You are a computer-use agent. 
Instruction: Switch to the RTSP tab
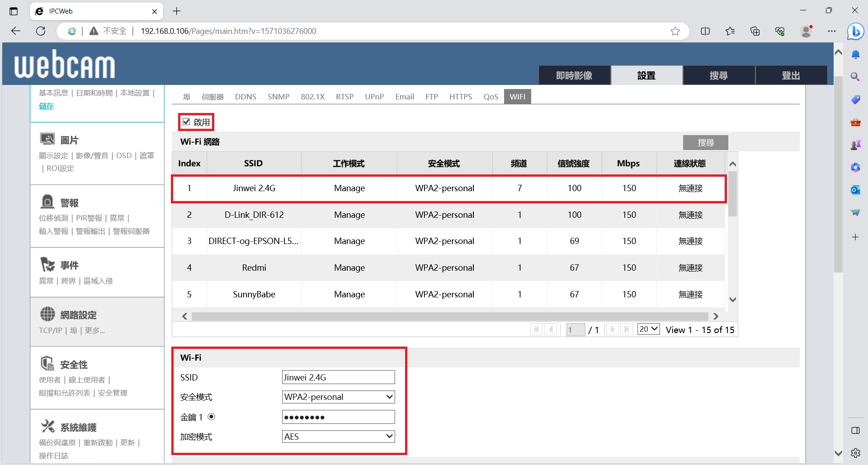tap(344, 97)
